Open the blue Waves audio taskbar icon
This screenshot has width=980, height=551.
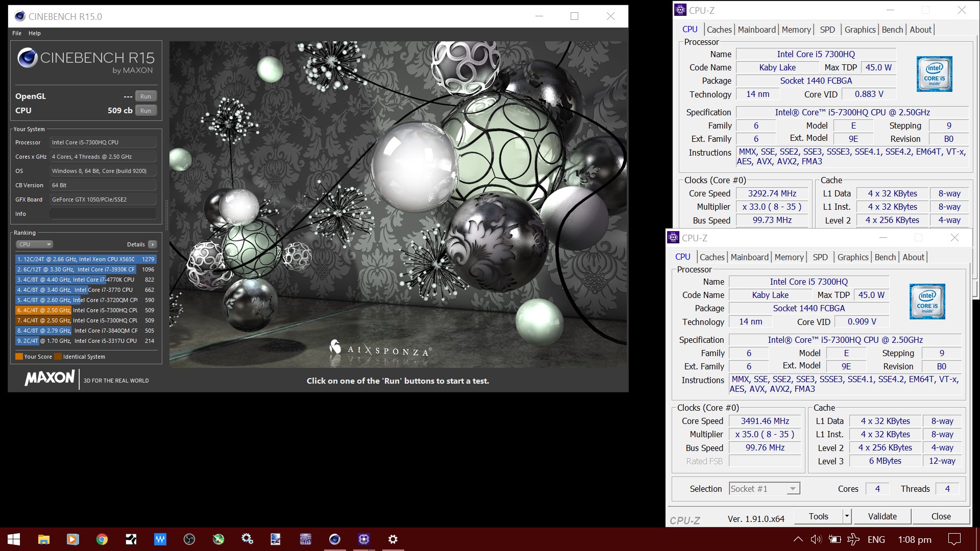point(160,539)
